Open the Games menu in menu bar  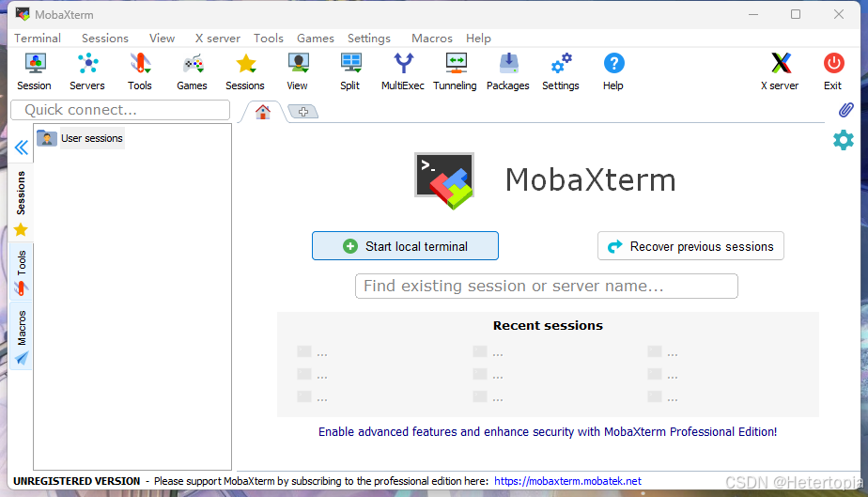(x=316, y=39)
